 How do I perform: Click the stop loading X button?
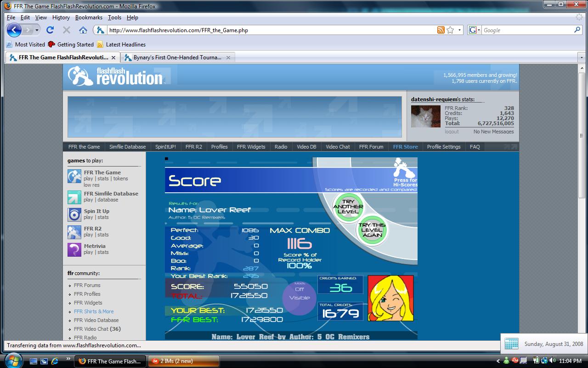67,30
